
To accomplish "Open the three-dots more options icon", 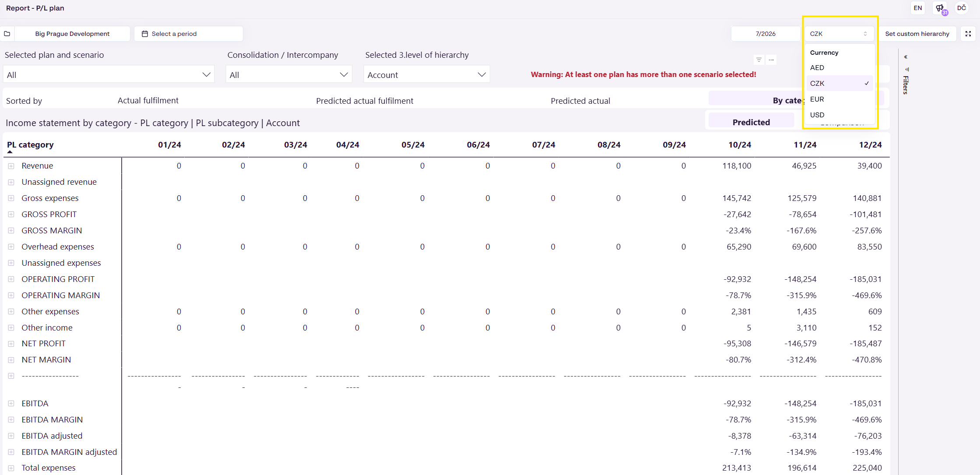I will pyautogui.click(x=771, y=60).
